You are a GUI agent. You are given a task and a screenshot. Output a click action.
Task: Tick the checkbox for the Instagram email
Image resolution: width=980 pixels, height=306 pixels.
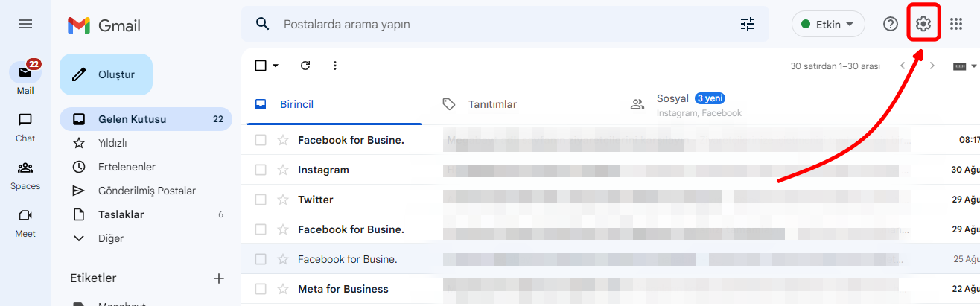[x=261, y=170]
